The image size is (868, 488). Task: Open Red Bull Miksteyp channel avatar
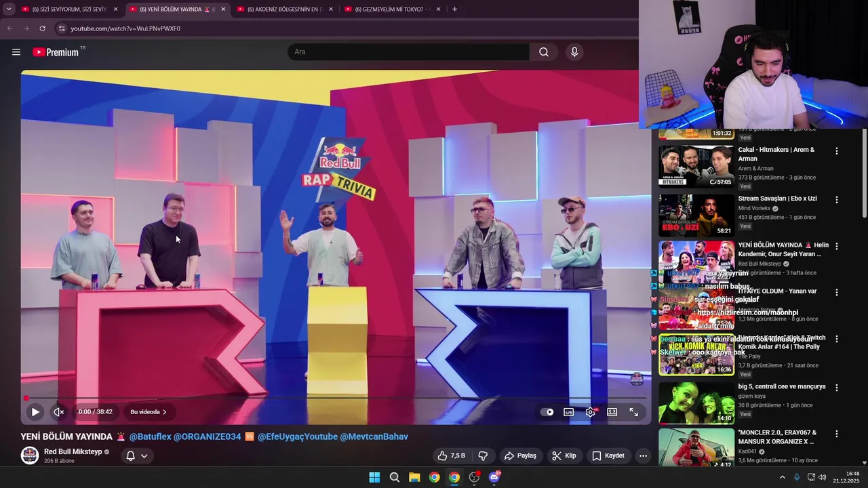click(30, 455)
